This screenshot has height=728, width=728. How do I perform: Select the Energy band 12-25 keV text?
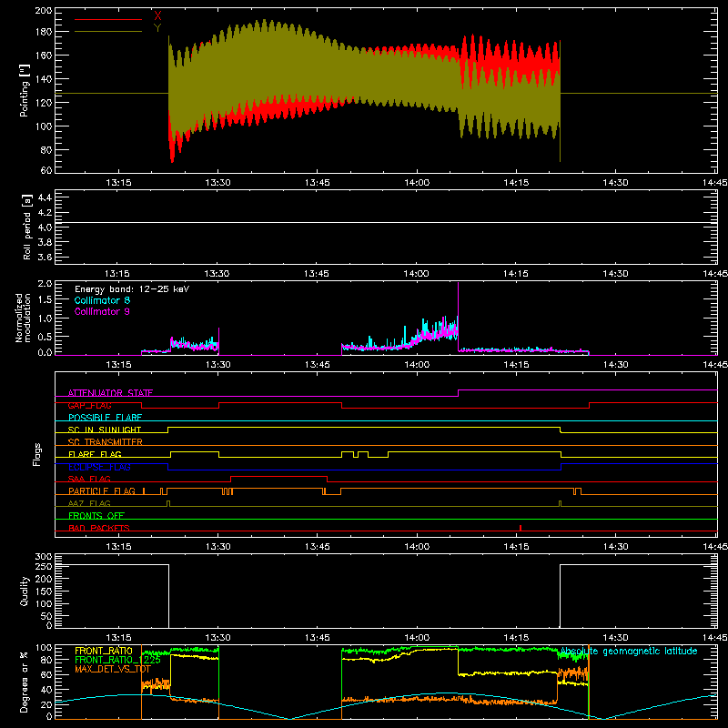pos(132,289)
